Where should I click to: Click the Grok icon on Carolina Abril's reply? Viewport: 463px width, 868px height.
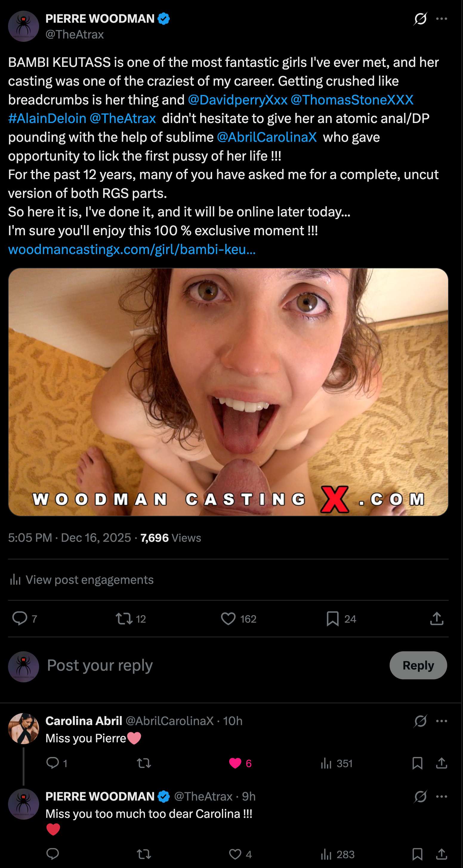(420, 721)
